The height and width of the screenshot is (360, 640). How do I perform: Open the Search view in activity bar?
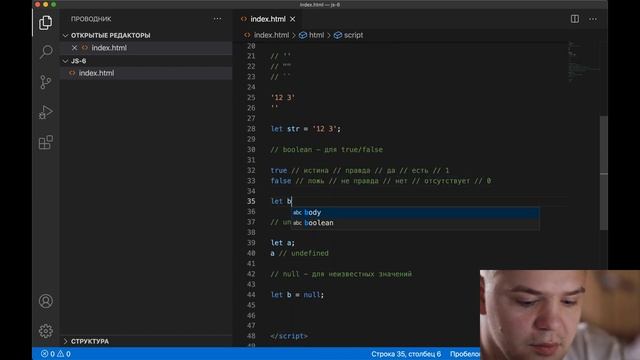[x=46, y=52]
